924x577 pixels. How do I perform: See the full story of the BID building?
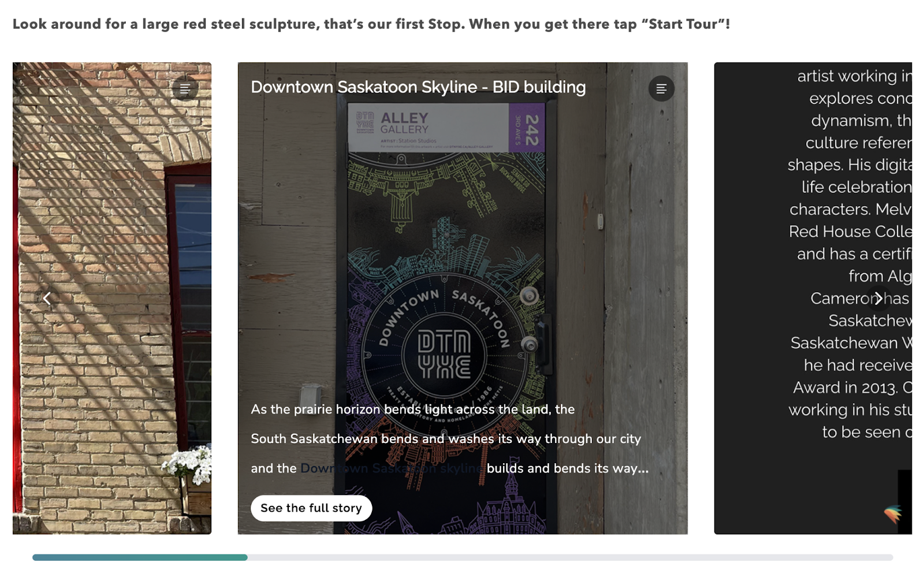tap(311, 508)
